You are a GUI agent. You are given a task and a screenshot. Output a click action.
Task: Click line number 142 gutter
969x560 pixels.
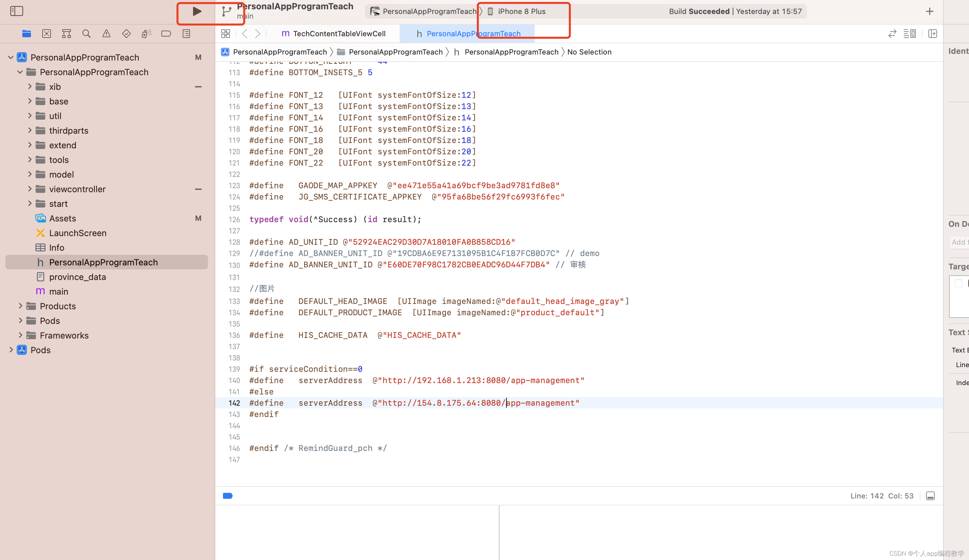pos(234,403)
